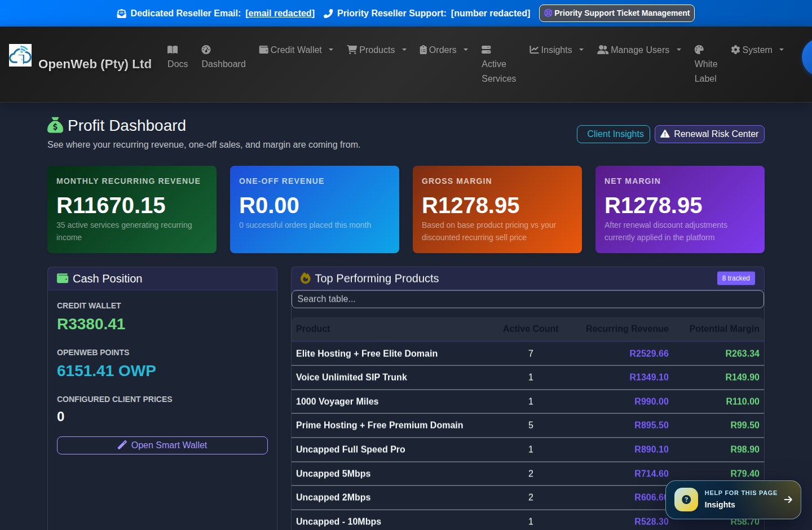
Task: Expand the Credit Wallet dropdown arrow
Action: point(331,50)
